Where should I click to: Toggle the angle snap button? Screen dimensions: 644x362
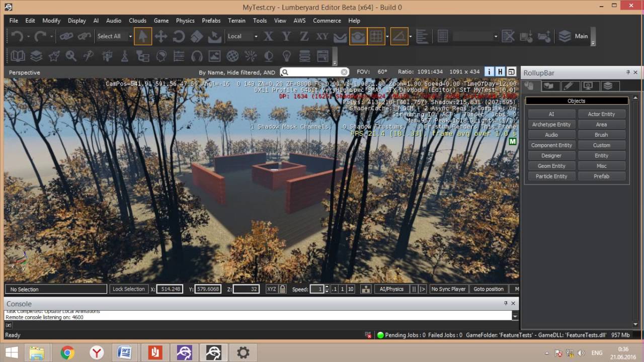click(x=399, y=36)
